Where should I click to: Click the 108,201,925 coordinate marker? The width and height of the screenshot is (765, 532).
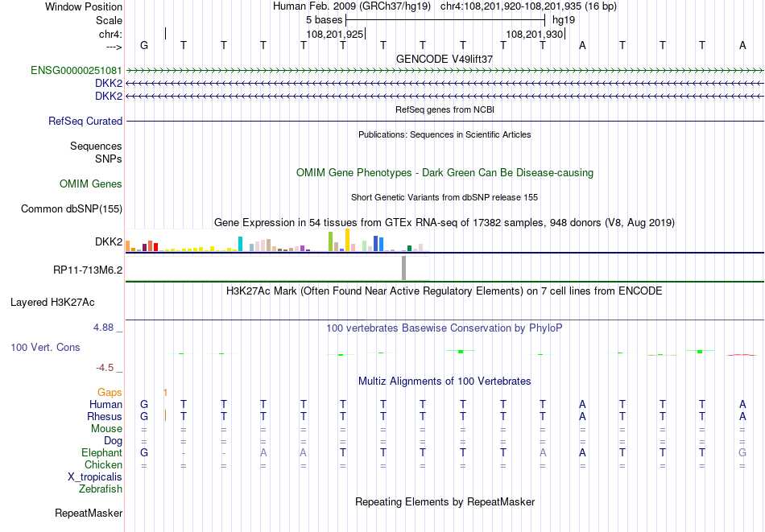[335, 34]
